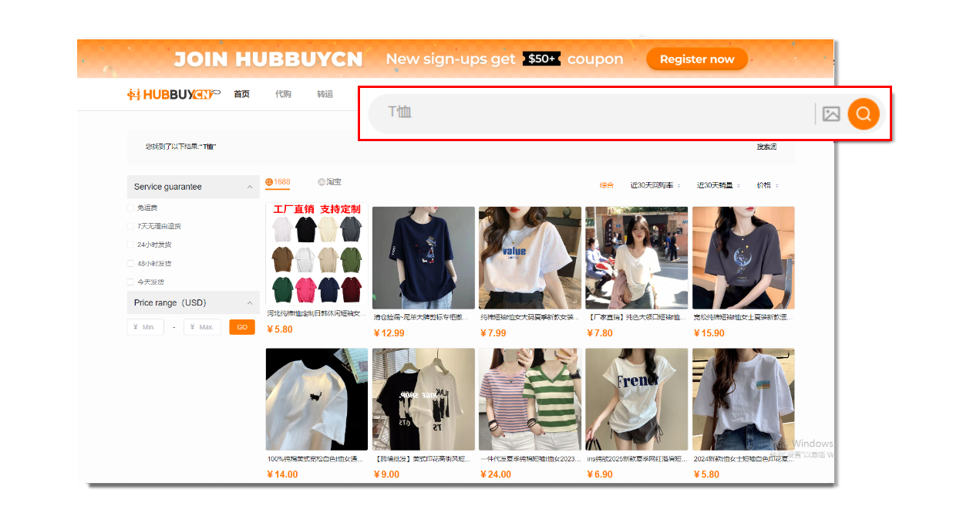This screenshot has height=520, width=980.
Task: Click the orange magnifier search button
Action: point(863,114)
